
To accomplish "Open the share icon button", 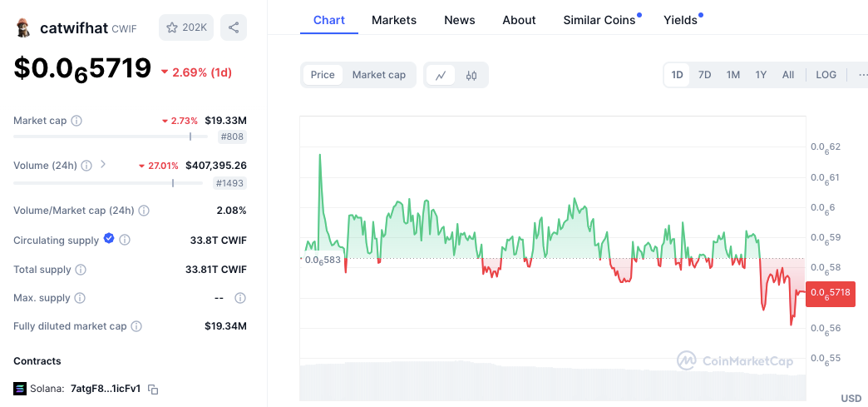I will click(x=234, y=27).
